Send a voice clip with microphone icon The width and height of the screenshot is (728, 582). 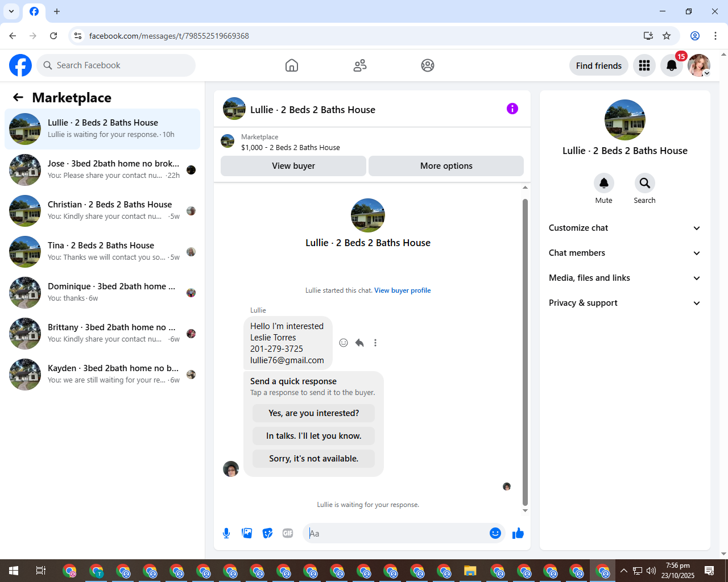226,533
